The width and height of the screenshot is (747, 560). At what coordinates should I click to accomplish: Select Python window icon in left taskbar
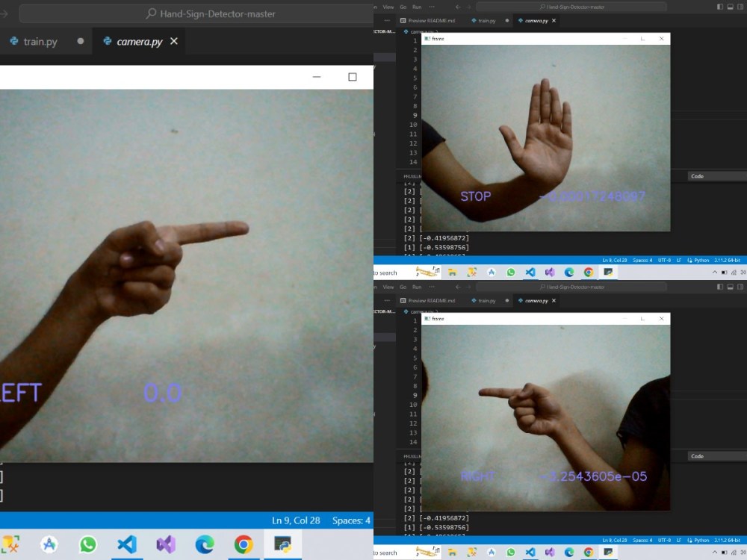pos(282,544)
